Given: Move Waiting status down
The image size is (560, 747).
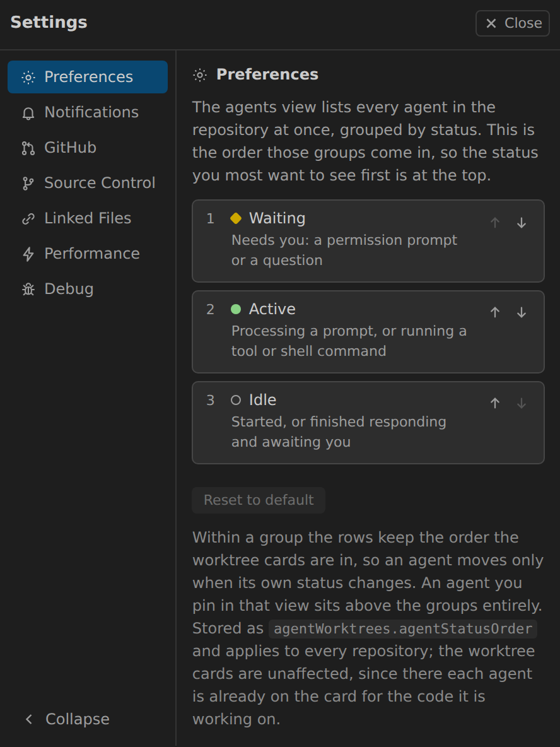Looking at the screenshot, I should pos(522,223).
